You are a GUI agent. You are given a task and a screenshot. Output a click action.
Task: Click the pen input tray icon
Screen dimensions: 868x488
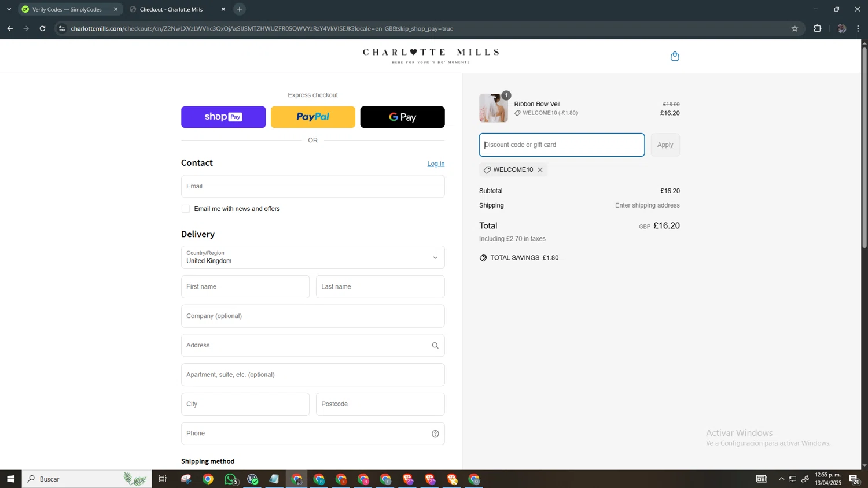tap(805, 479)
